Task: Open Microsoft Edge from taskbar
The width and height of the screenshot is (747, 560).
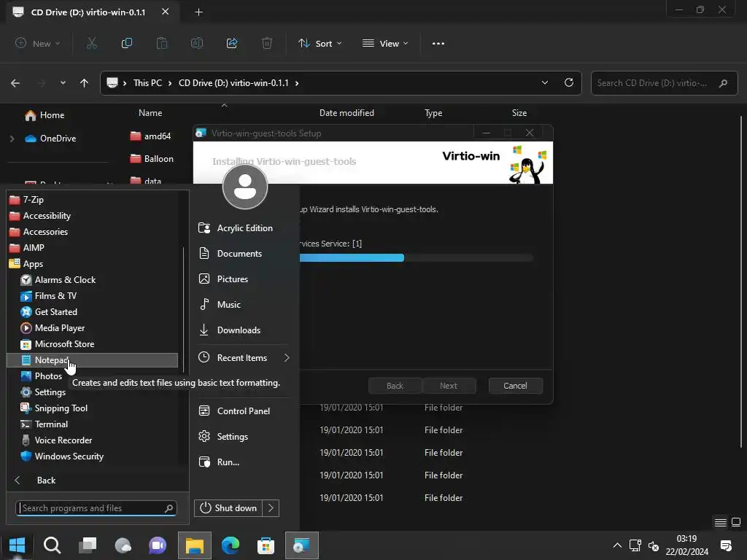Action: pyautogui.click(x=231, y=545)
